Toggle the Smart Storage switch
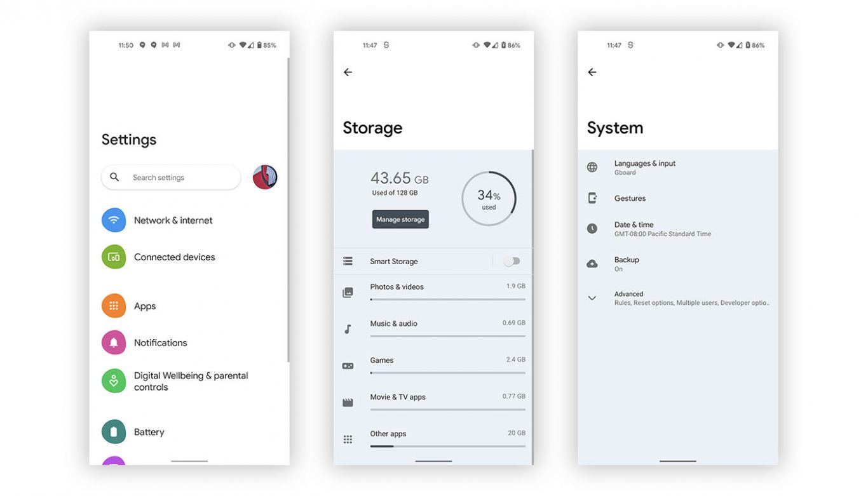 point(512,261)
